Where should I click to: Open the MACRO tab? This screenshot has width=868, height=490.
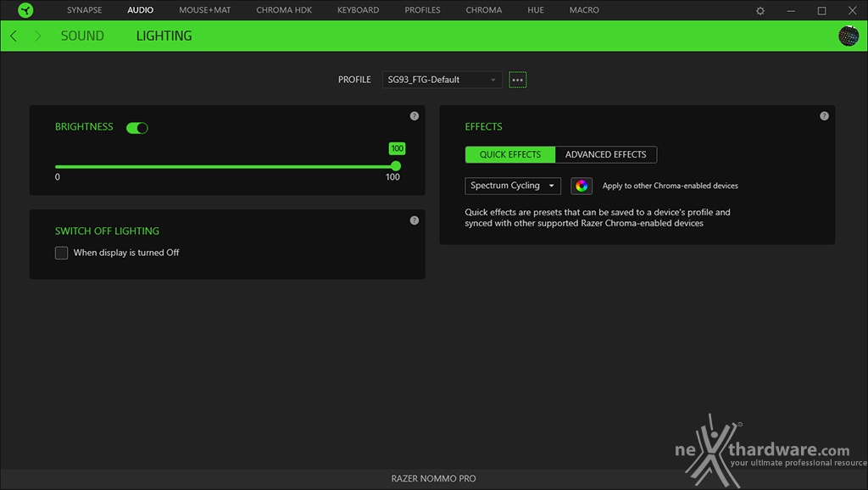pos(584,10)
